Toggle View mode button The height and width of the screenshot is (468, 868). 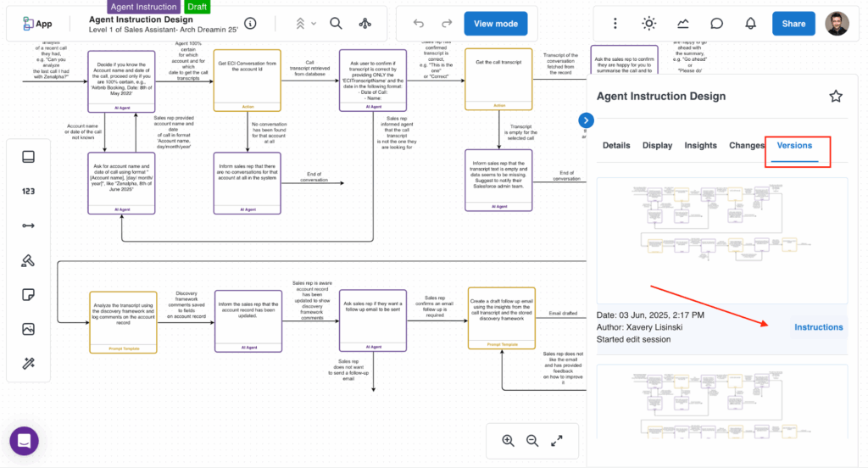click(x=496, y=24)
